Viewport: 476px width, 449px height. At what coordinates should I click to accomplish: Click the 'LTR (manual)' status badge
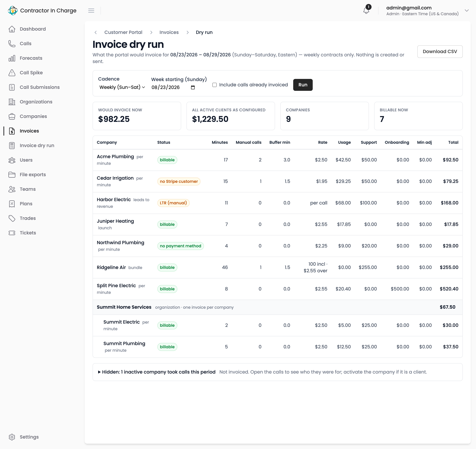[x=173, y=203]
